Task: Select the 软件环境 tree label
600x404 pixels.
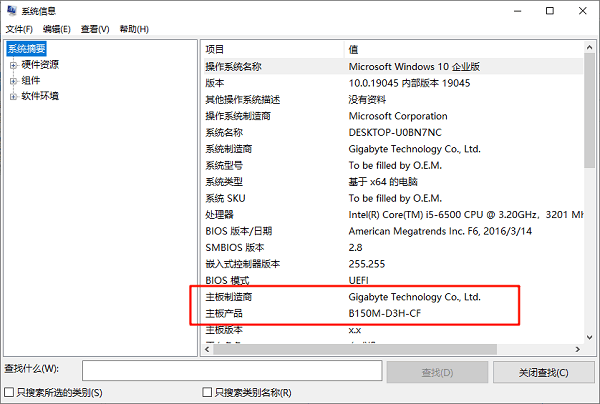Action: [x=40, y=96]
